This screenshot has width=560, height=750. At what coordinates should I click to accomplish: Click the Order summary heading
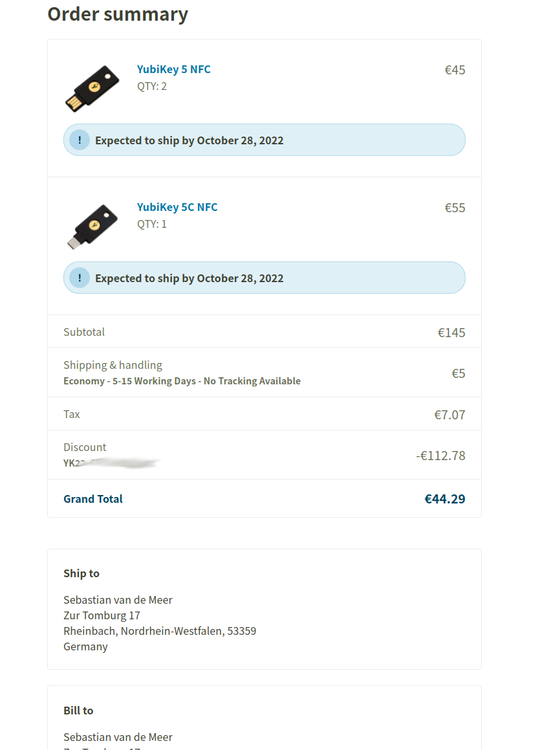coord(118,14)
